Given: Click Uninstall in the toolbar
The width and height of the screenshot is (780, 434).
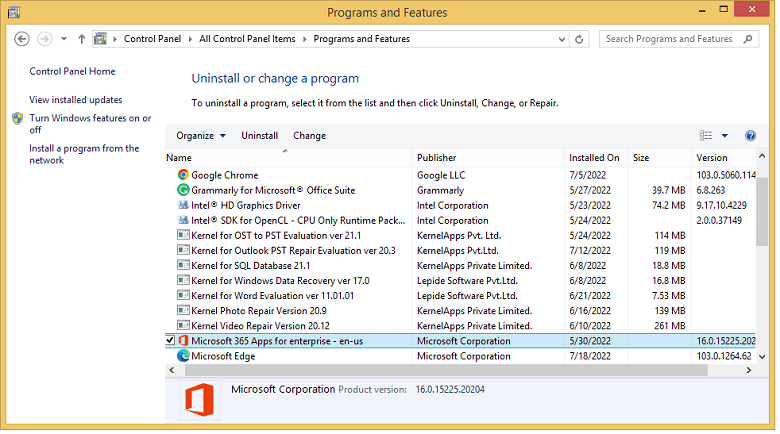Looking at the screenshot, I should (260, 136).
